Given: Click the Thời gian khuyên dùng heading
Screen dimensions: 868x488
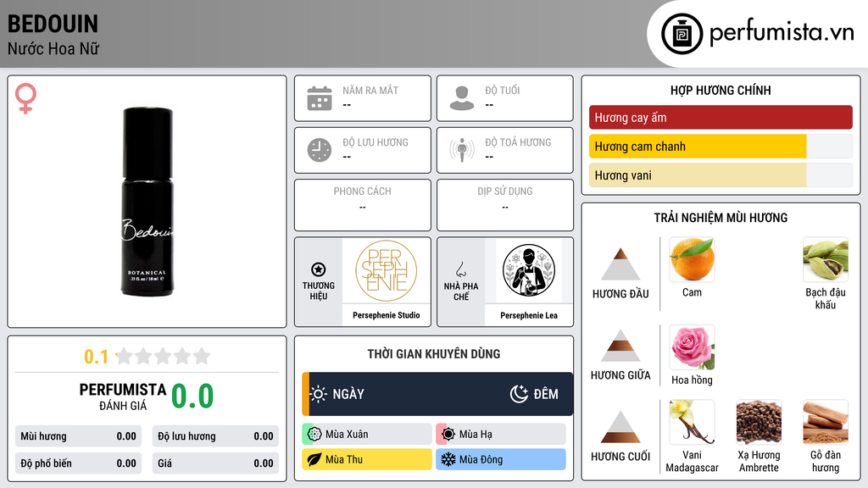Looking at the screenshot, I should click(x=434, y=354).
